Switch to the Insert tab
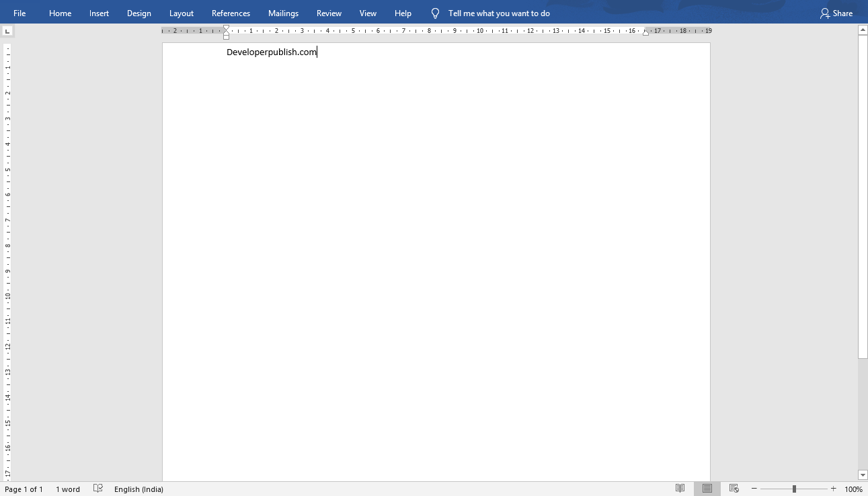Viewport: 868px width, 496px height. (99, 13)
